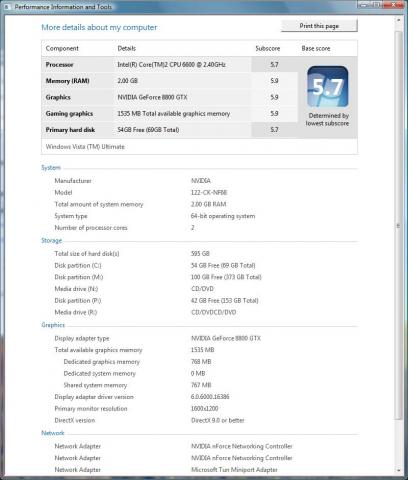The width and height of the screenshot is (408, 480).
Task: Click the window icon in title bar
Action: (7, 7)
